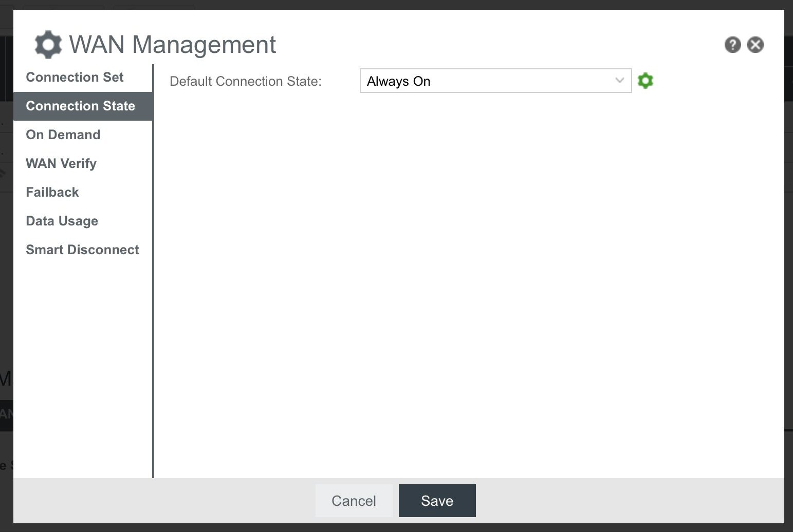Screen dimensions: 793x532
Task: Open the help question mark icon
Action: (732, 45)
